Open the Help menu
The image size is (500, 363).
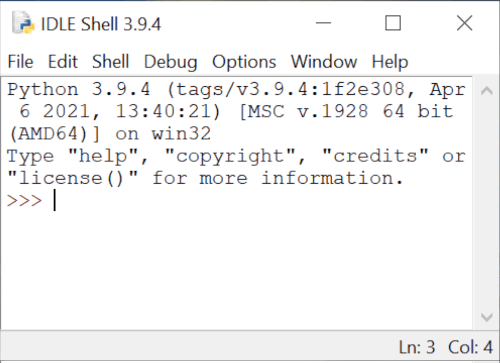click(x=390, y=62)
